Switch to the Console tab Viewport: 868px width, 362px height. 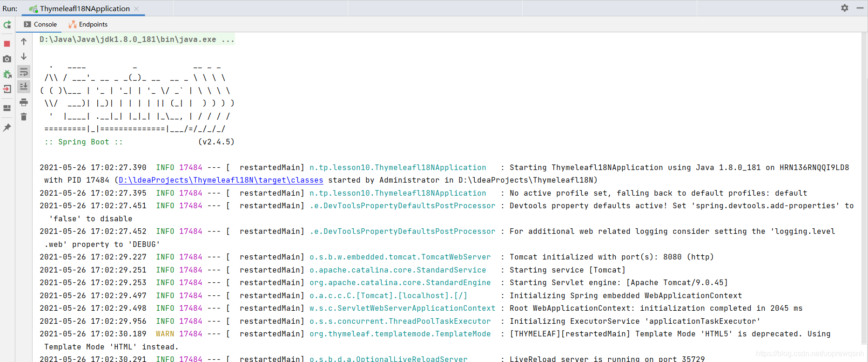40,24
